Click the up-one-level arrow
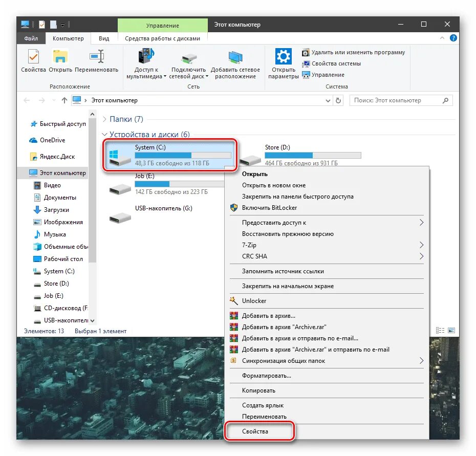 (64, 100)
